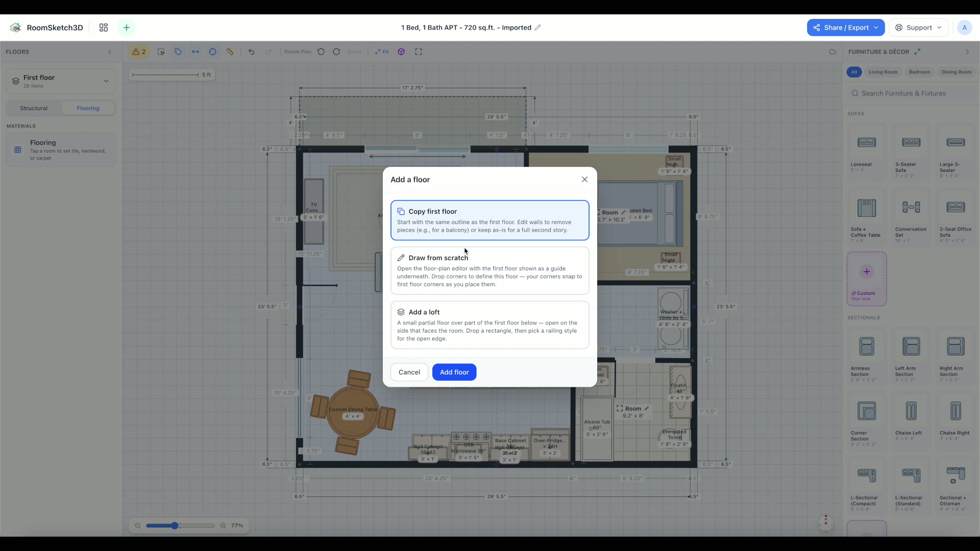Add a Custom size sofa
Image resolution: width=980 pixels, height=551 pixels.
point(866,279)
